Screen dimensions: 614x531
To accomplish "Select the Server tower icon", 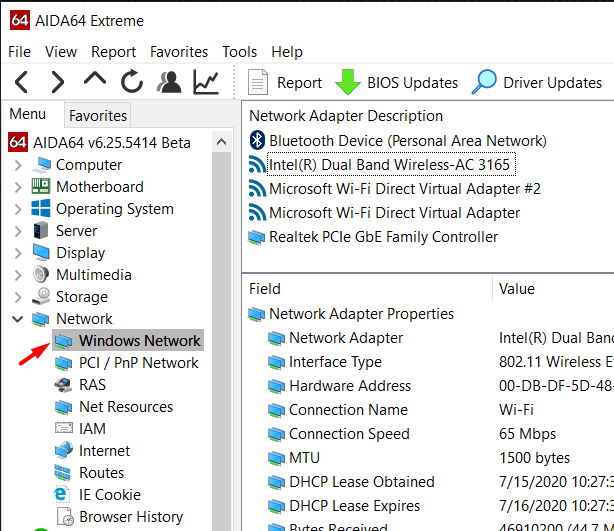I will pos(41,230).
